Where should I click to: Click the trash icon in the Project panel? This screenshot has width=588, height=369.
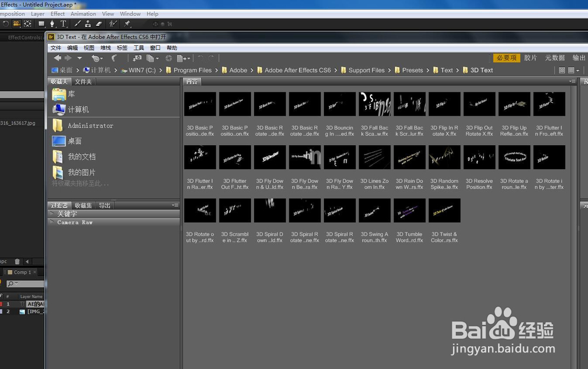tap(17, 261)
